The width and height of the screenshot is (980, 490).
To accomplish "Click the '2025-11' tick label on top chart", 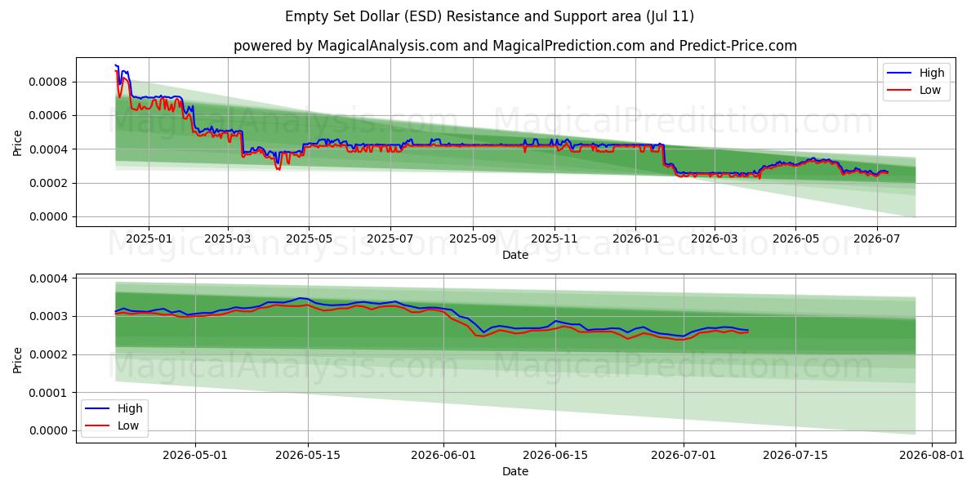I will point(555,239).
